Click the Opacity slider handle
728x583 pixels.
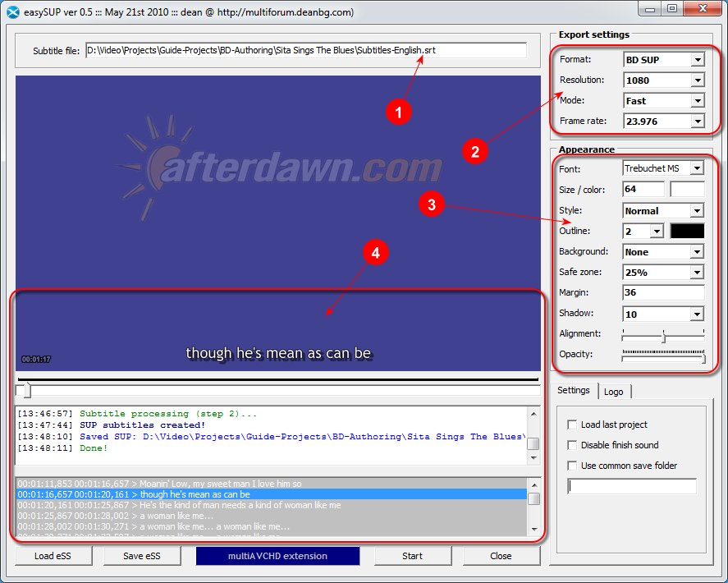703,358
